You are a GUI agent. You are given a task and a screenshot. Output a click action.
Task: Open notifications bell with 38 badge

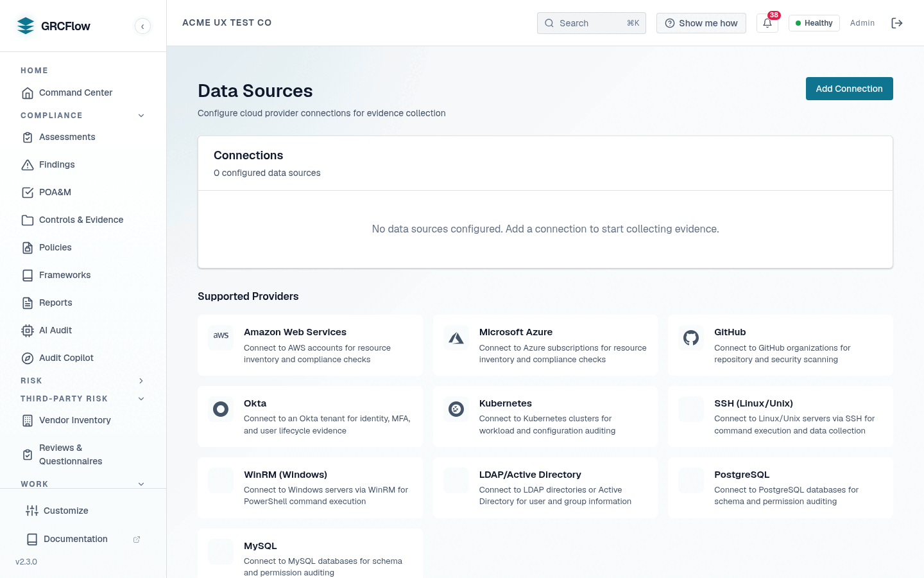tap(767, 23)
